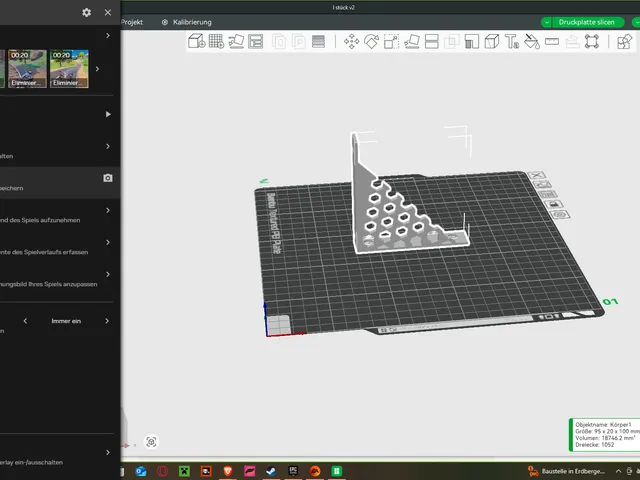The image size is (640, 480).
Task: Open the first 00:20 Eliminier clip thumbnail
Action: click(27, 69)
